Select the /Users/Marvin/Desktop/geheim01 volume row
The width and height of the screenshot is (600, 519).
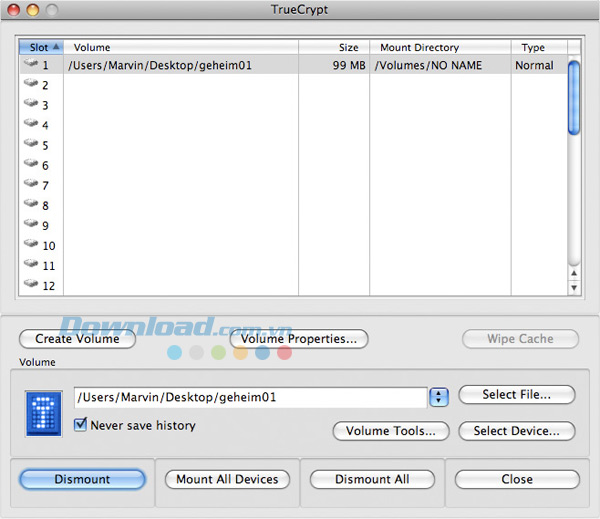click(293, 65)
